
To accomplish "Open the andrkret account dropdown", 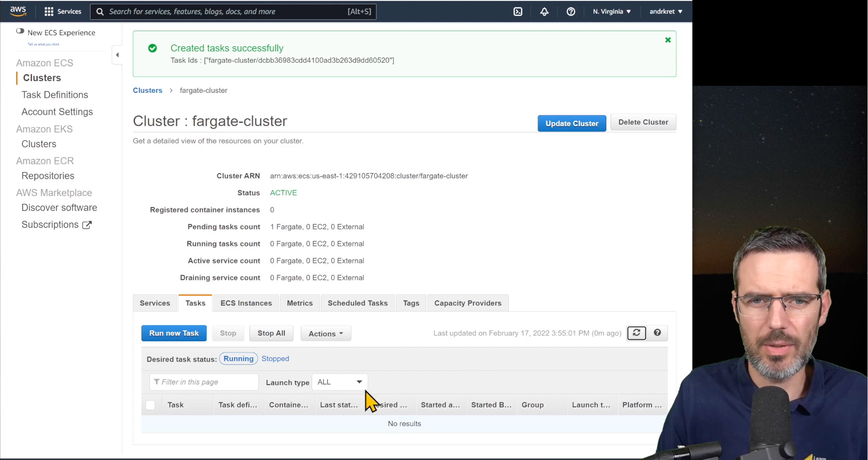I will tap(666, 12).
